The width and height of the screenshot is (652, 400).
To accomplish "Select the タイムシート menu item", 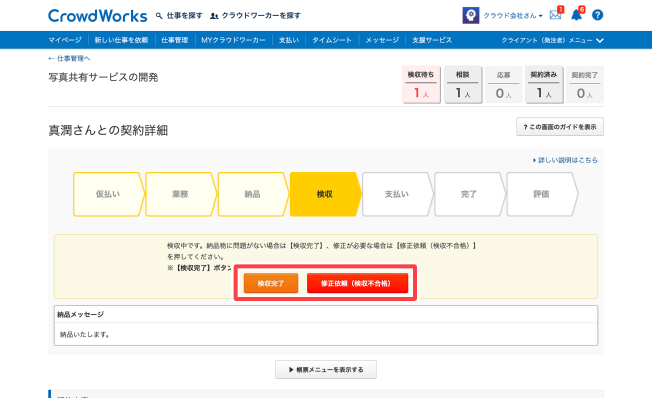I will (x=330, y=40).
